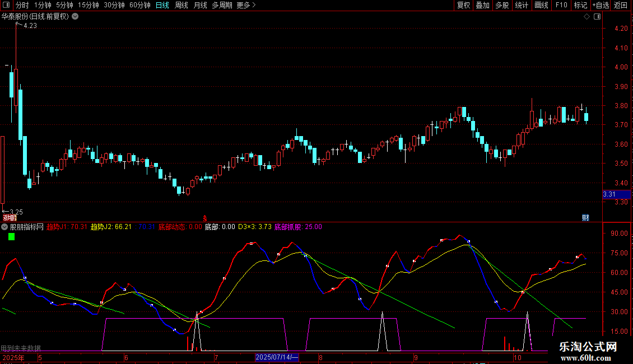Open 多股 multi-stock view

point(502,5)
